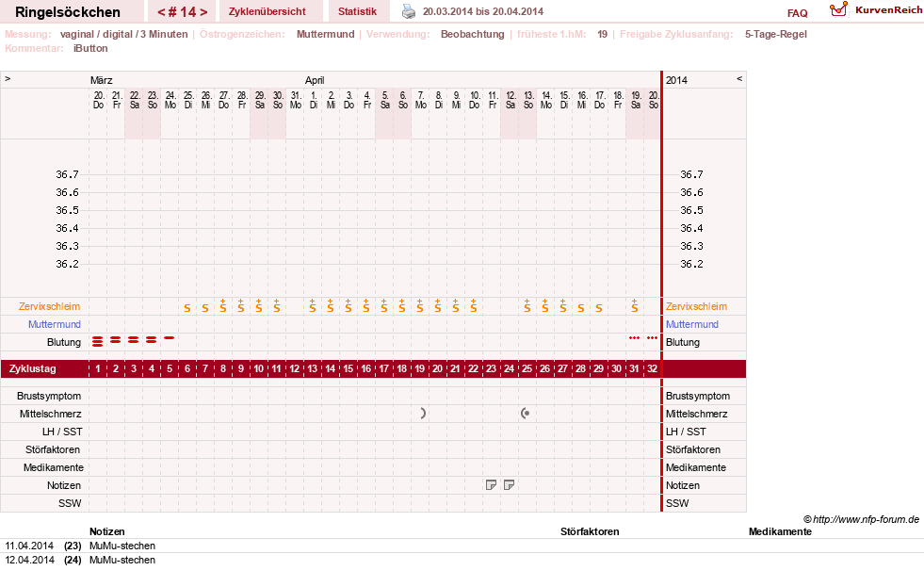Viewport: 924px width, 587px height.
Task: Open the Statistik tab
Action: [x=357, y=11]
